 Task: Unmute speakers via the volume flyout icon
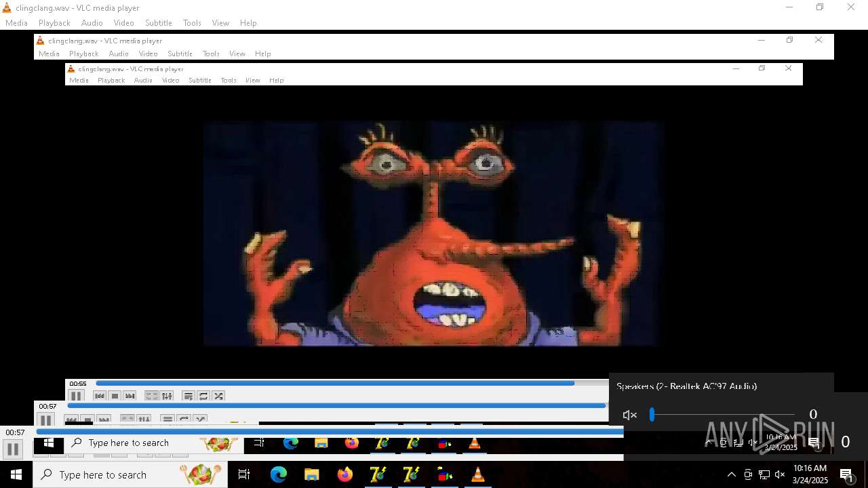click(x=630, y=415)
